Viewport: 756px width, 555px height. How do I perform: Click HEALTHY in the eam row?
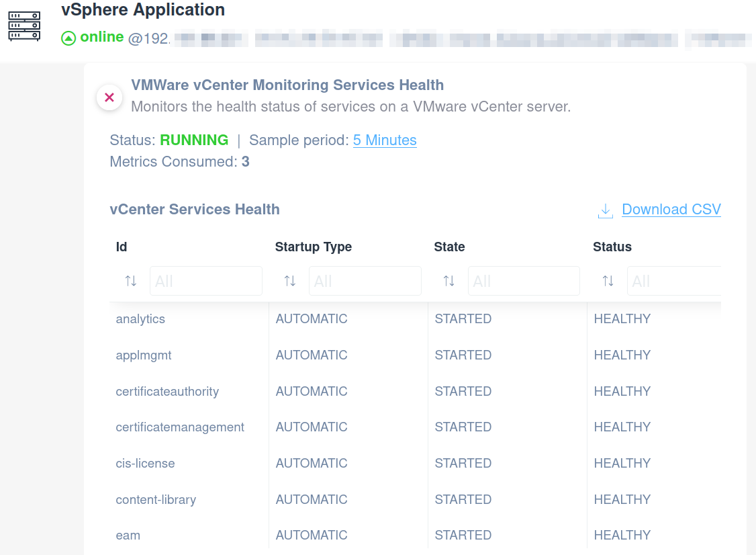click(x=622, y=536)
